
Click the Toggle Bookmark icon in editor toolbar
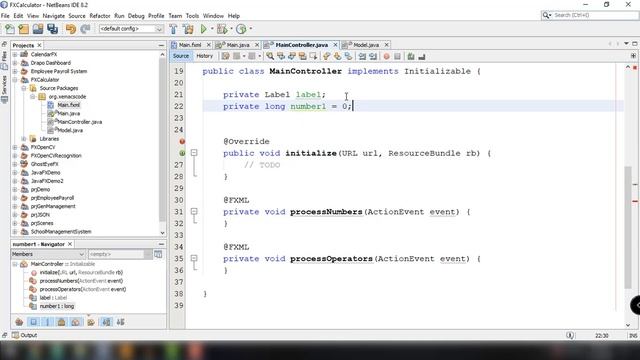[348, 56]
